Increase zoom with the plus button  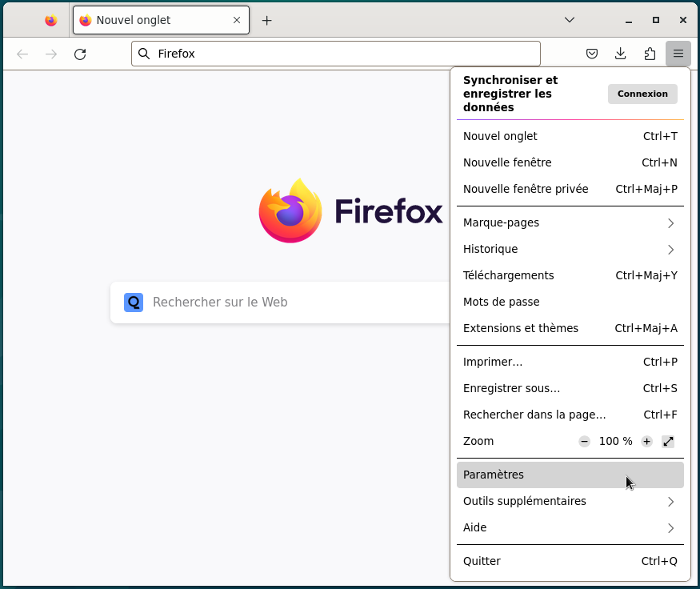click(x=646, y=441)
